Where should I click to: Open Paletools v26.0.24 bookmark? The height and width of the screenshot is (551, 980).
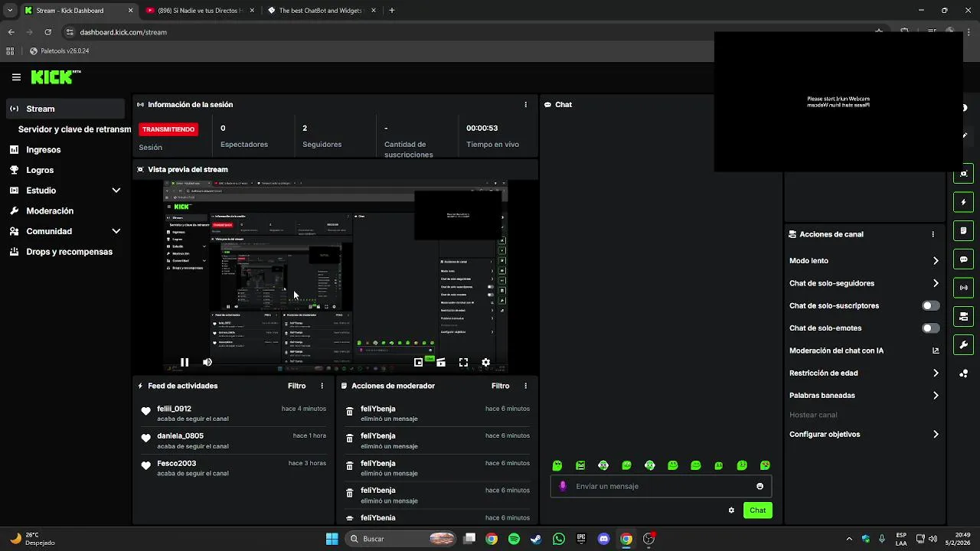click(60, 51)
